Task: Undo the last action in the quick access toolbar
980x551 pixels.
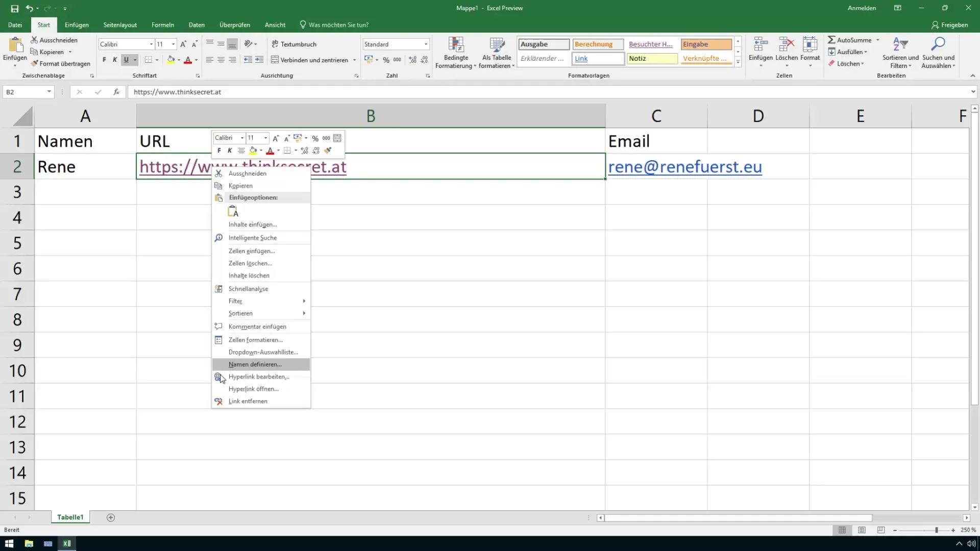Action: click(x=30, y=8)
